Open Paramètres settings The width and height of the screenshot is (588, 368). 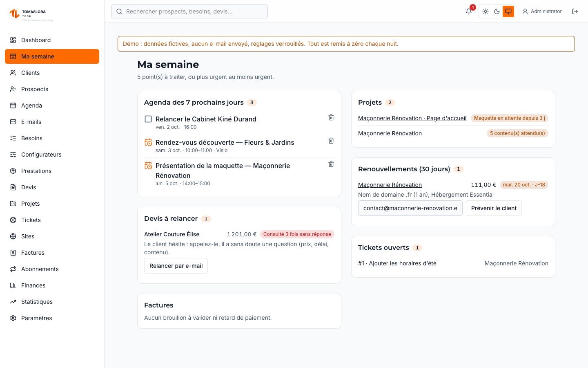tap(52, 318)
